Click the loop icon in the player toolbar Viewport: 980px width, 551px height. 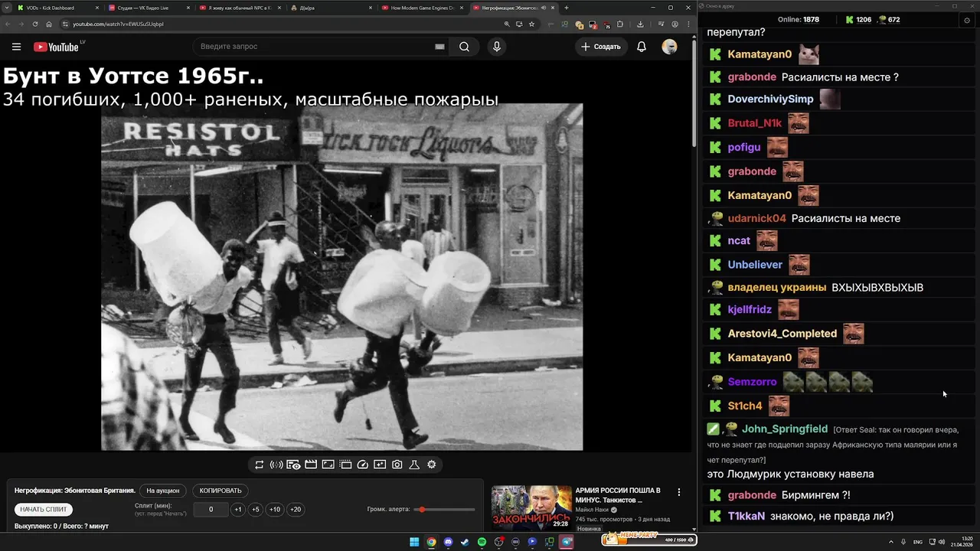point(260,465)
